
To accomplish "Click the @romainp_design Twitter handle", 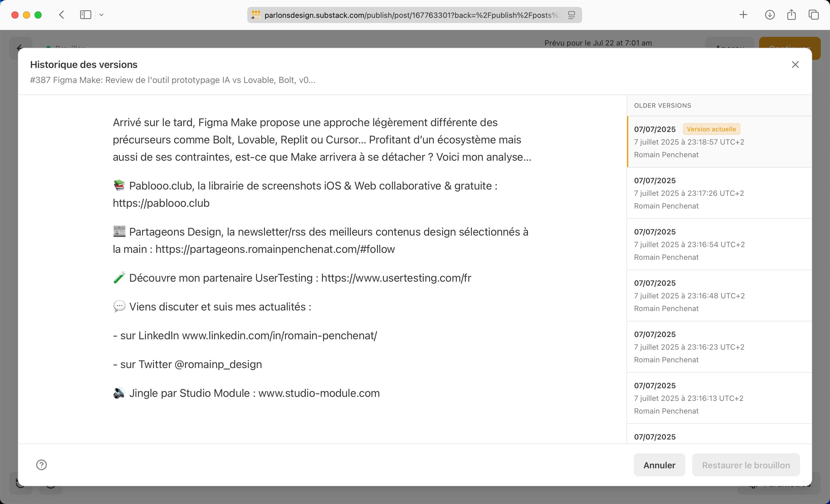I will point(218,364).
